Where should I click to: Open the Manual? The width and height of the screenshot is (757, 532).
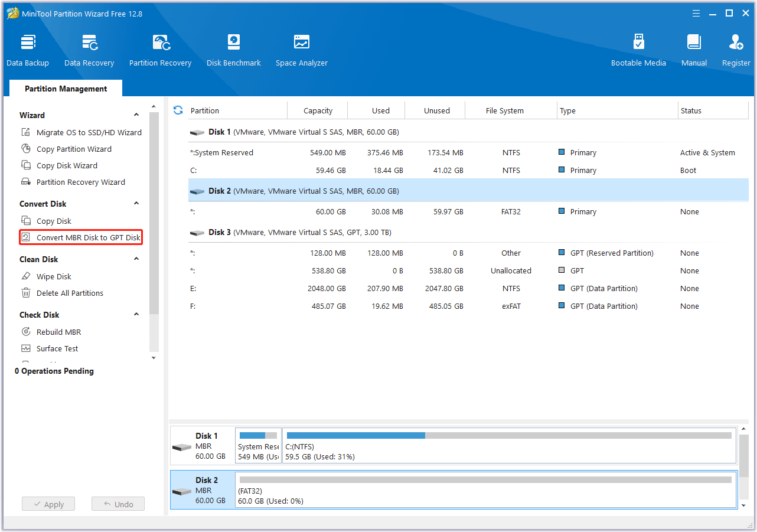click(x=694, y=51)
